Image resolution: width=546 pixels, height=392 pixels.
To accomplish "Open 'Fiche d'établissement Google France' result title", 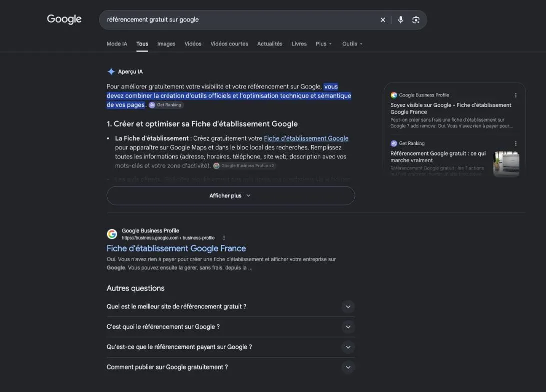I will click(x=176, y=248).
